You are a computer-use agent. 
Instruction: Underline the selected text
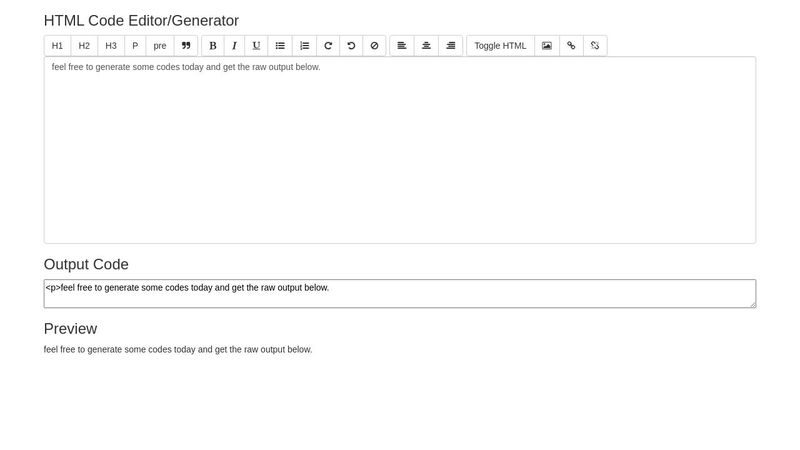click(x=257, y=46)
